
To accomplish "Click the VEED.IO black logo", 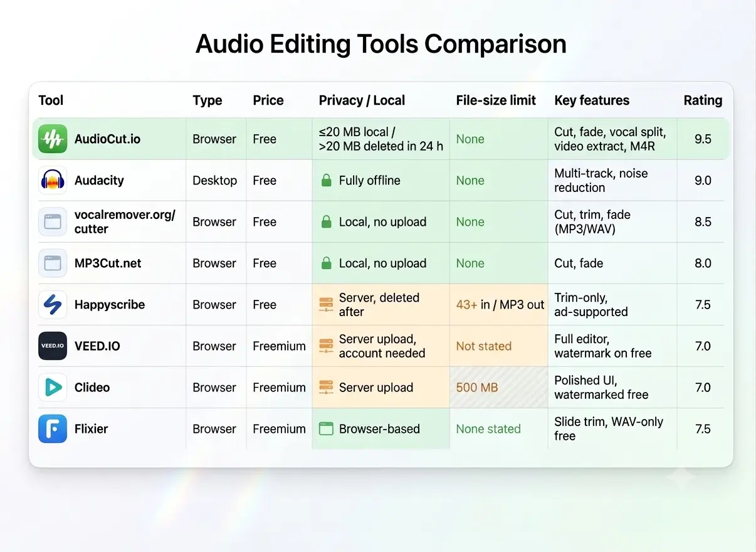I will point(53,346).
